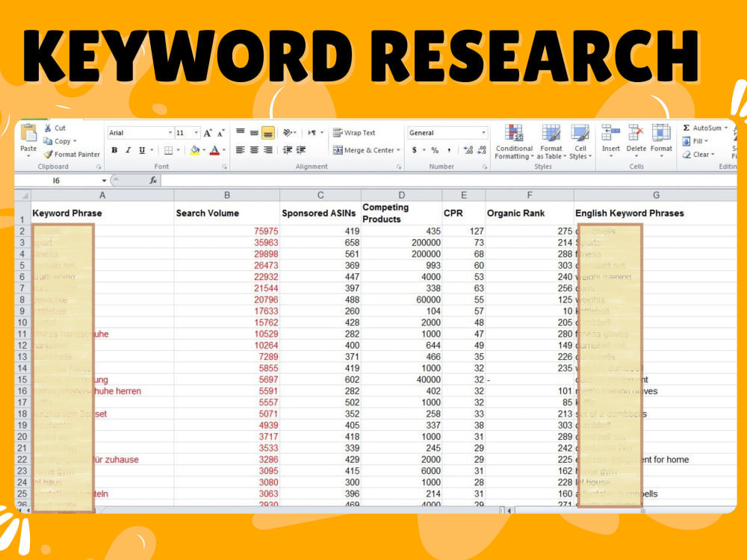Open the Arial font name dropdown

point(170,133)
